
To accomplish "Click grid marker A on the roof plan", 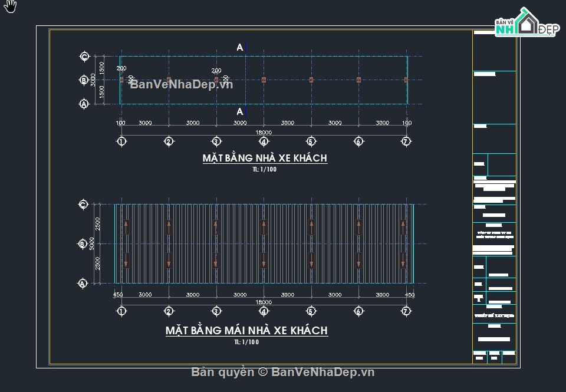I will (x=83, y=282).
